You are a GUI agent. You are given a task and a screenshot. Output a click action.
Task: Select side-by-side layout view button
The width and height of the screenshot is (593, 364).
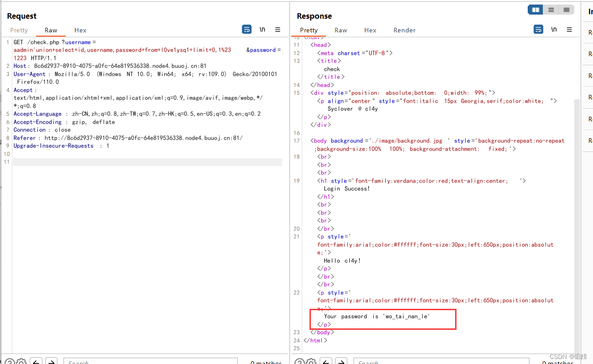tap(535, 10)
